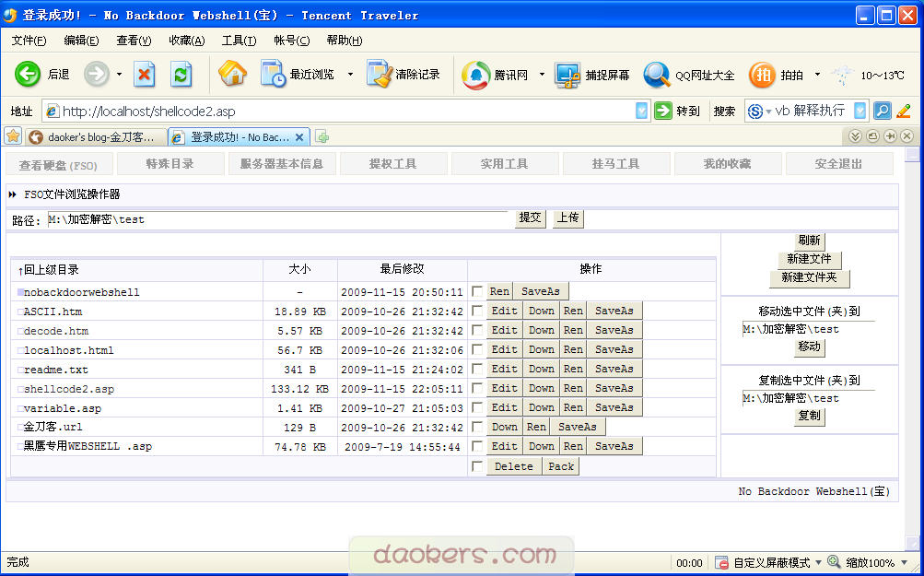Viewport: 924px width, 576px height.
Task: Open the address bar URL dropdown
Action: [642, 111]
